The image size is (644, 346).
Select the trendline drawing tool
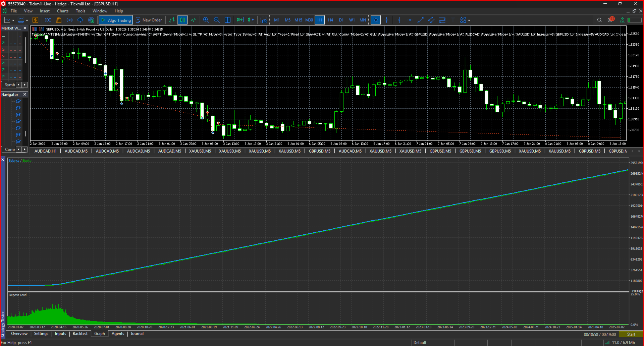point(421,20)
